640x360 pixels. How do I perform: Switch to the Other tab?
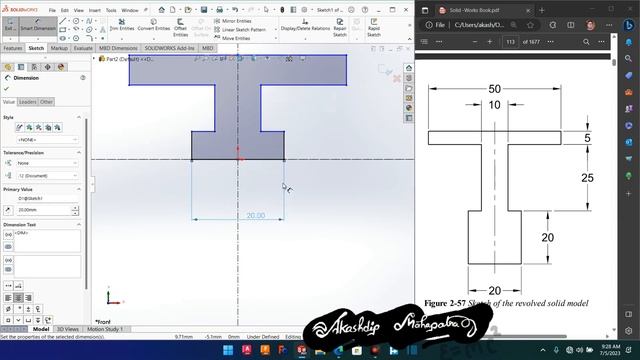pos(46,102)
